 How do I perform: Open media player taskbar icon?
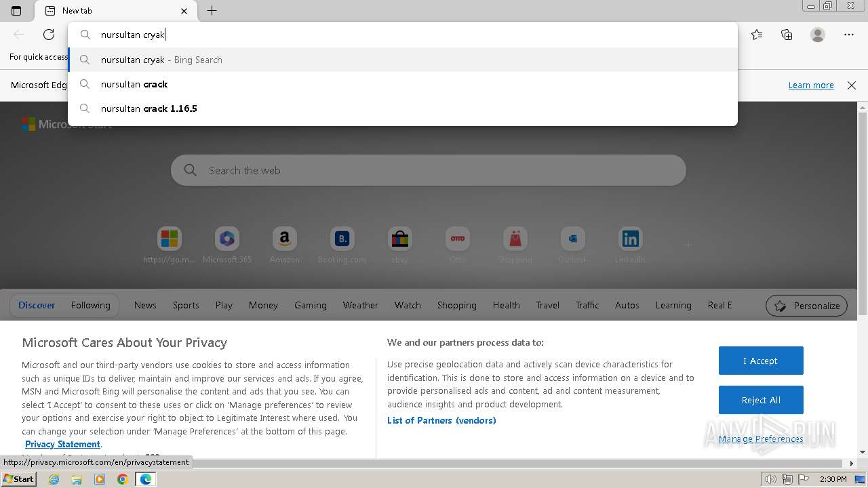pyautogui.click(x=100, y=479)
